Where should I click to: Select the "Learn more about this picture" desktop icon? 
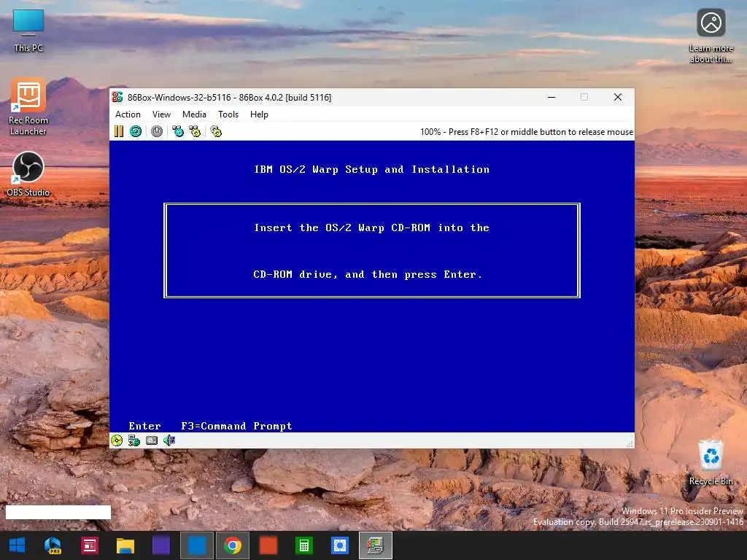(711, 36)
